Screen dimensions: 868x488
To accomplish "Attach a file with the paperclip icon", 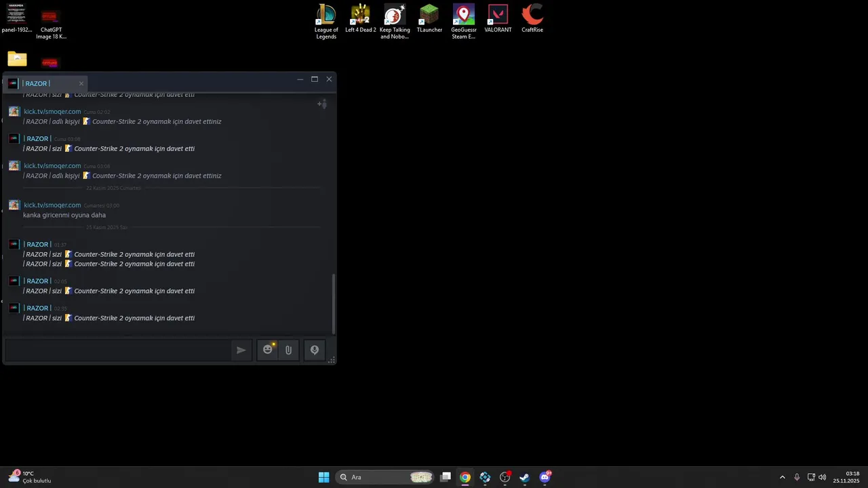I will pos(288,350).
